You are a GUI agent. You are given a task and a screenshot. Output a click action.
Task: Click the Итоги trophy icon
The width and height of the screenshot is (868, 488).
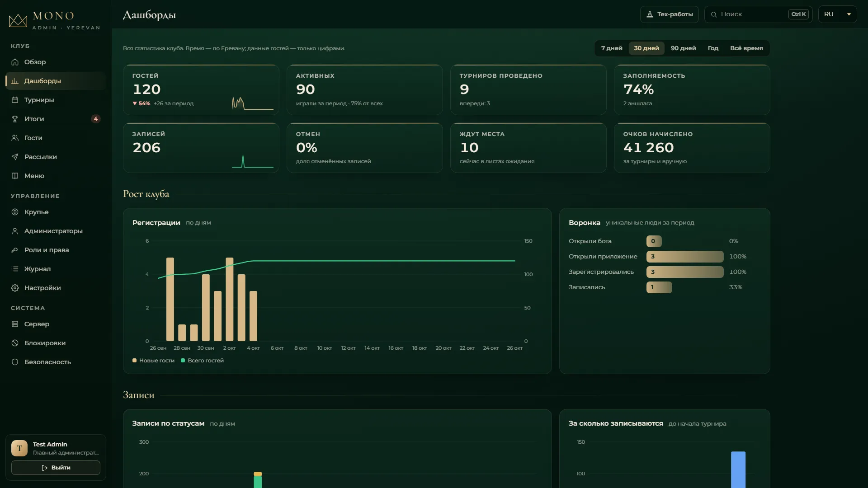15,119
